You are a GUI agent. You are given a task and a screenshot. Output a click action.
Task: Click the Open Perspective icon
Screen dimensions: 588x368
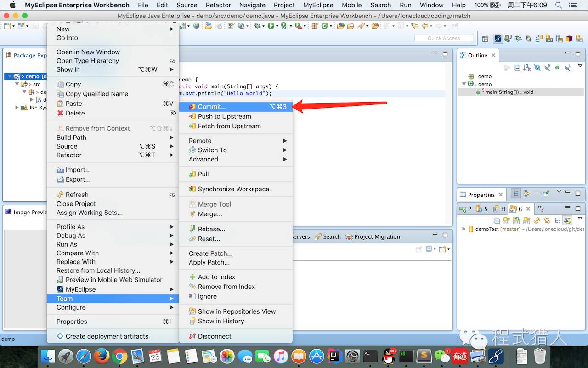pyautogui.click(x=485, y=39)
